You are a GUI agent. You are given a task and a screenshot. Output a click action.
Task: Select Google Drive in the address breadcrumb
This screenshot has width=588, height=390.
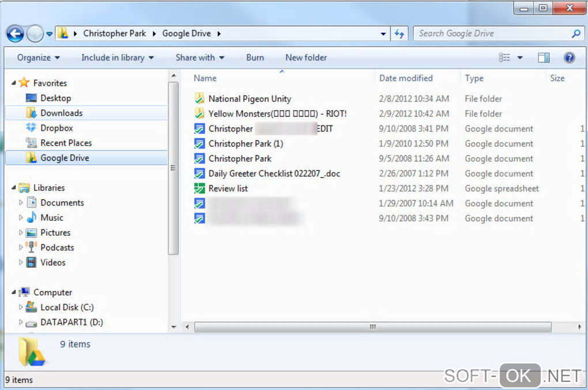coord(186,33)
